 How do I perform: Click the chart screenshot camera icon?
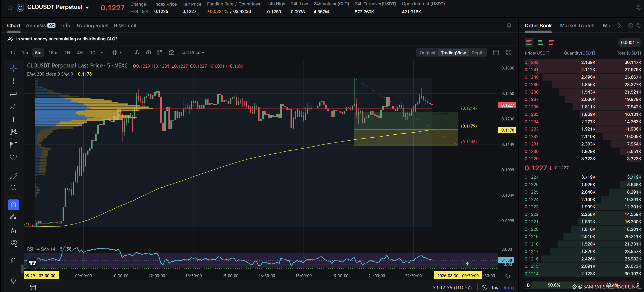click(x=171, y=52)
